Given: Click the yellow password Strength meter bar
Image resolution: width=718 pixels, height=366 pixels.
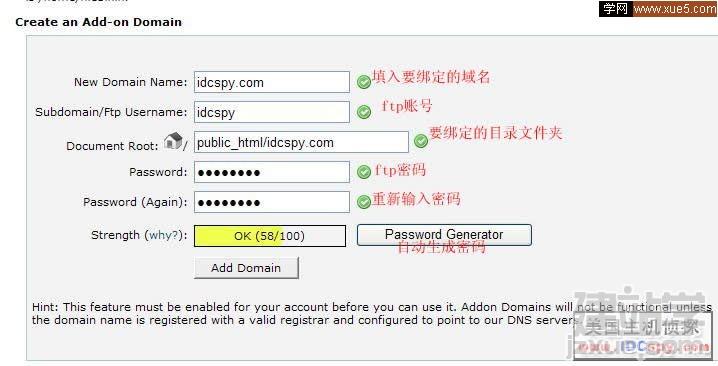Looking at the screenshot, I should tap(270, 236).
